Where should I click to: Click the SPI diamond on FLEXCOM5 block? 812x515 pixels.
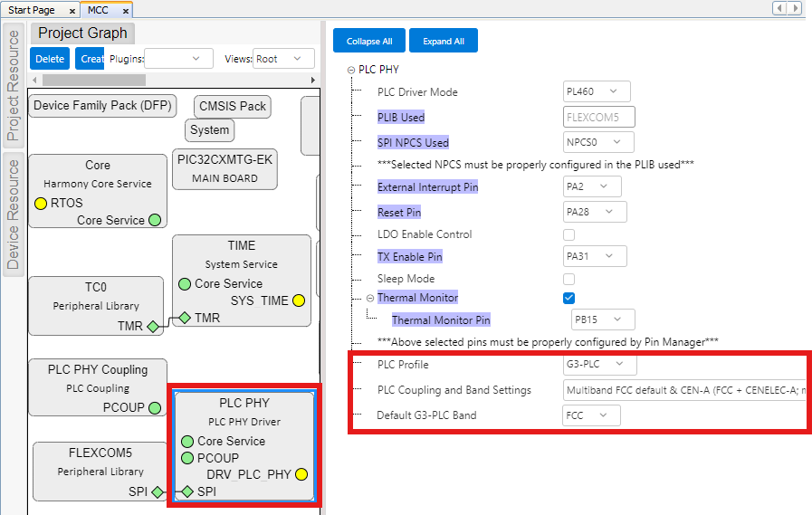click(158, 492)
